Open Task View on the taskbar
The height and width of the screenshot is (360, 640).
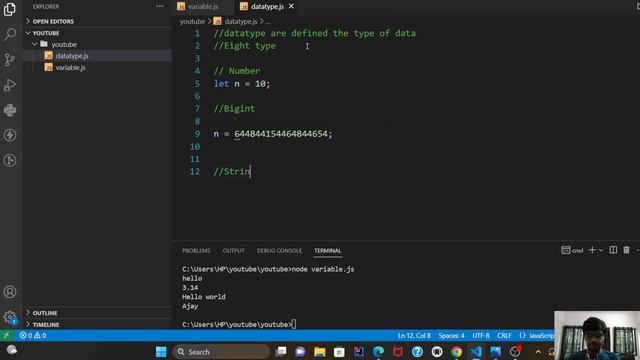click(x=281, y=352)
